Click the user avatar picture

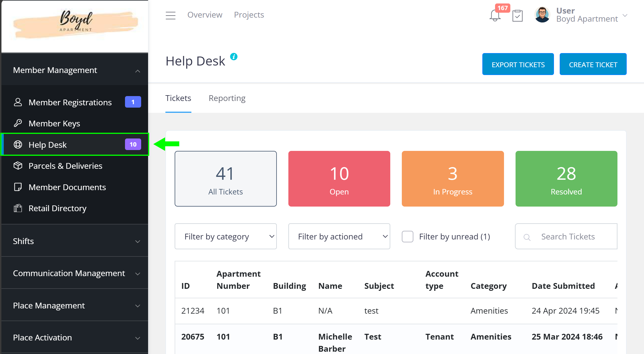(542, 15)
